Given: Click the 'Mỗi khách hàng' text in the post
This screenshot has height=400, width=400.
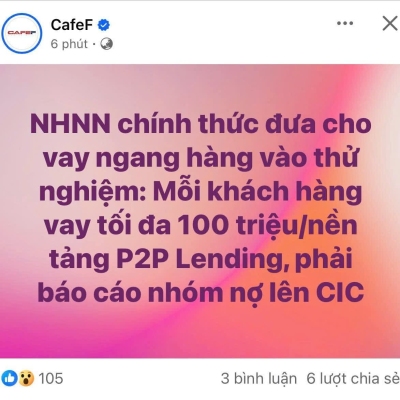Looking at the screenshot, I should click(257, 192).
